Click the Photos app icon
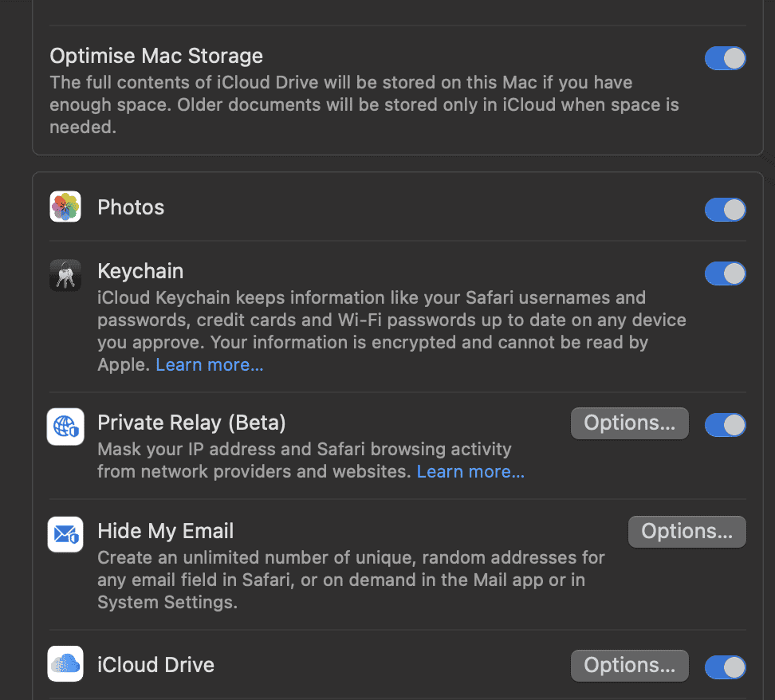The width and height of the screenshot is (775, 700). [65, 207]
